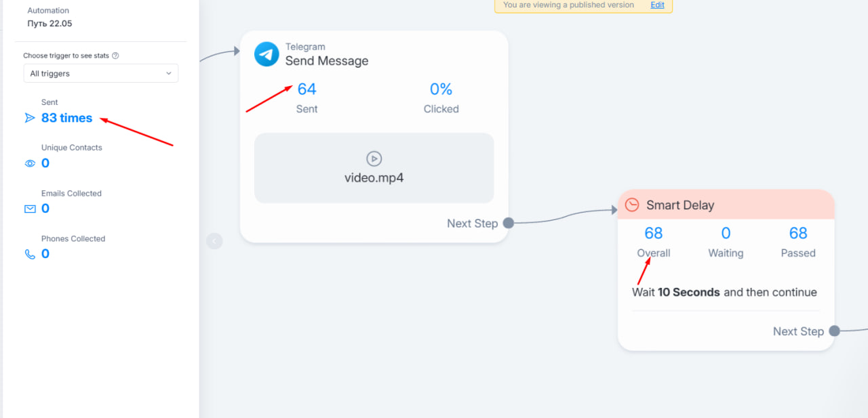This screenshot has height=418, width=868.
Task: Click the help icon beside Choose trigger
Action: pyautogui.click(x=115, y=56)
